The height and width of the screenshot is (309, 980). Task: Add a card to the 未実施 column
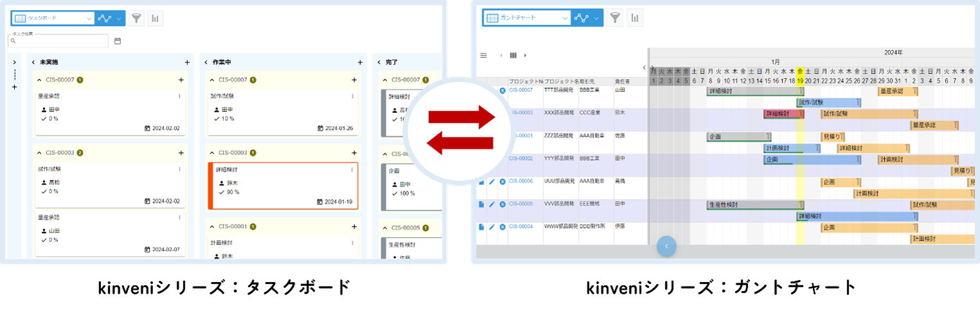(x=187, y=62)
